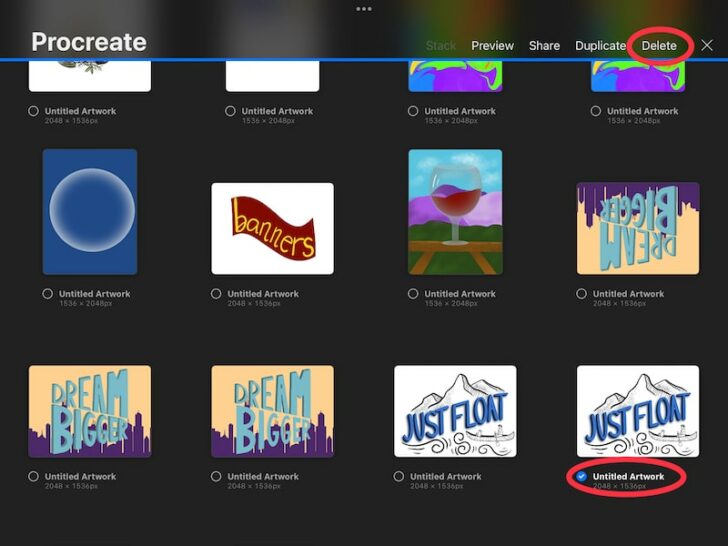Click the Untitled Artwork title under blue circle
728x546 pixels.
[94, 294]
